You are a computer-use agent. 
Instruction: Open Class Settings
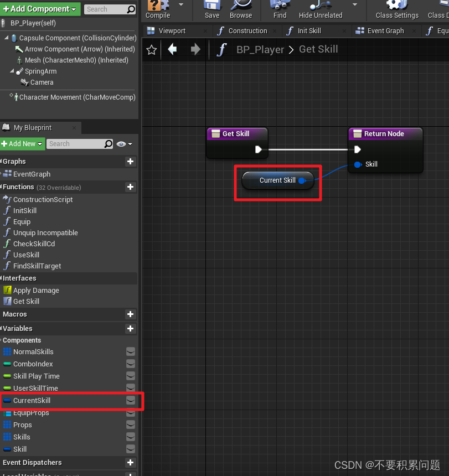coord(397,9)
